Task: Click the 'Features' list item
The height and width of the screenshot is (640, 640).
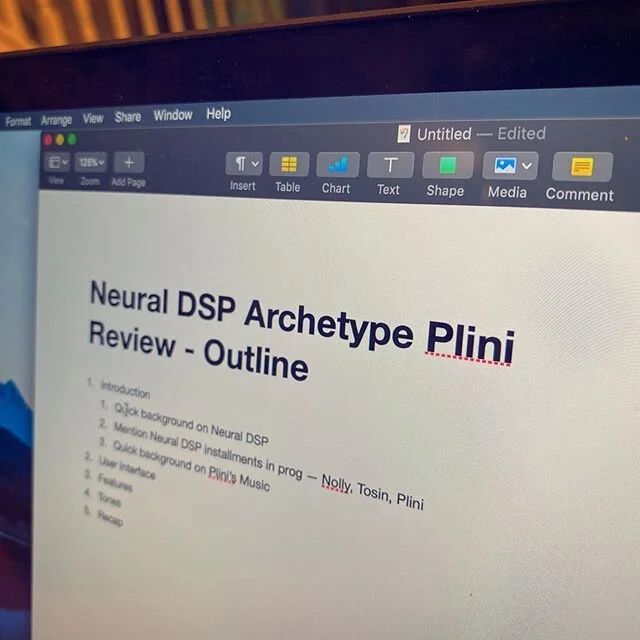Action: [x=115, y=482]
